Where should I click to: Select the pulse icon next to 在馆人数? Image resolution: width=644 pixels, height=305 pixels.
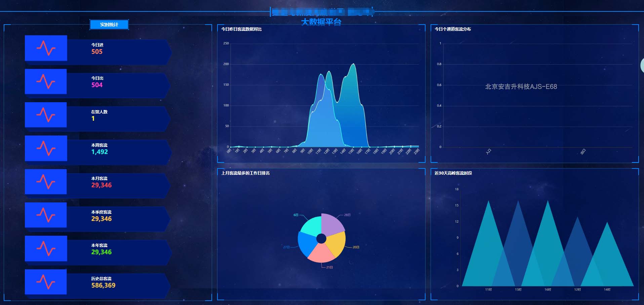(46, 115)
